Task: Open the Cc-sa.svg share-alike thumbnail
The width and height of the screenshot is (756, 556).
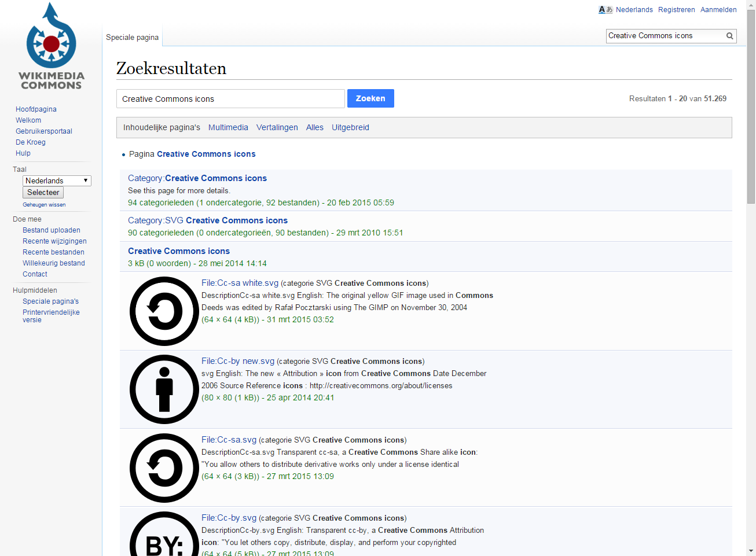Action: (164, 468)
